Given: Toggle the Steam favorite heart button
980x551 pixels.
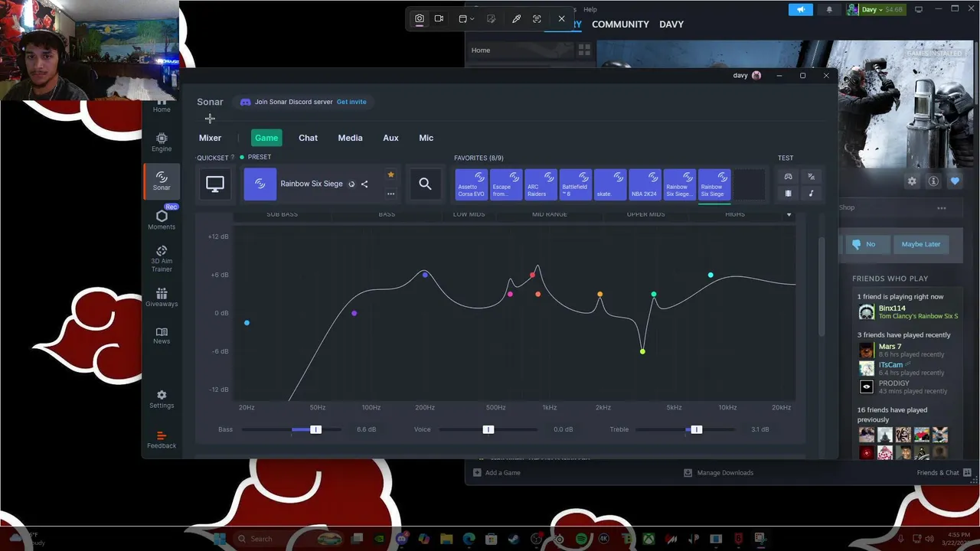Looking at the screenshot, I should click(955, 181).
